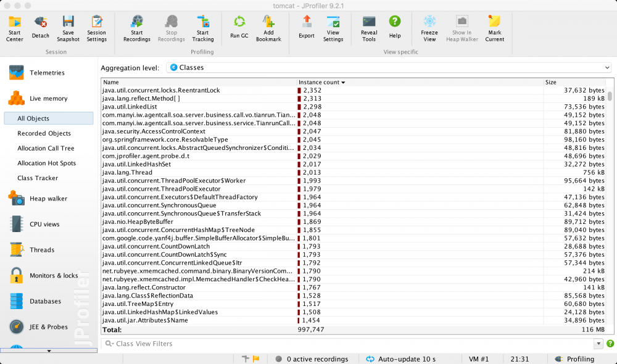Viewport: 617px width, 364px height.
Task: Open the Heap walker section
Action: 48,199
